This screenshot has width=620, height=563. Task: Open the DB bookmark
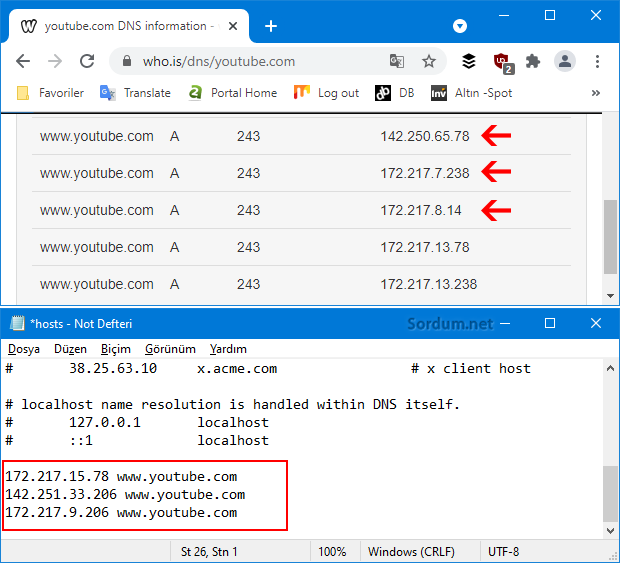(x=394, y=93)
